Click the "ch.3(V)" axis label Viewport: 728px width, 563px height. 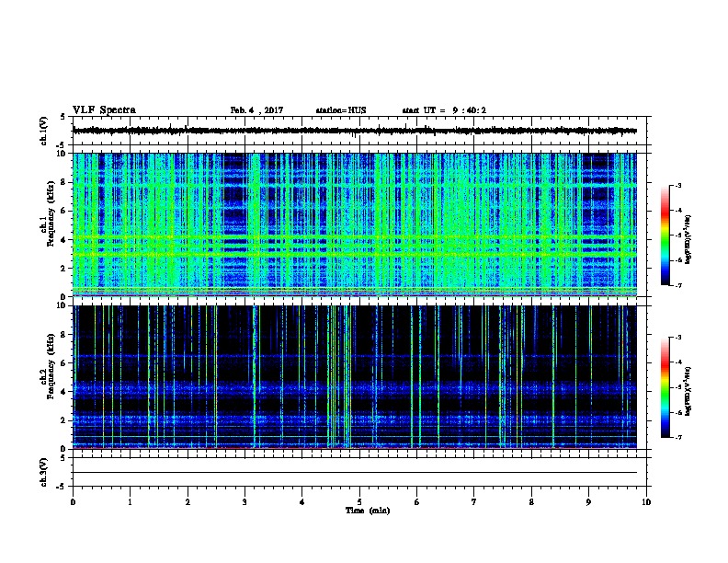point(44,472)
